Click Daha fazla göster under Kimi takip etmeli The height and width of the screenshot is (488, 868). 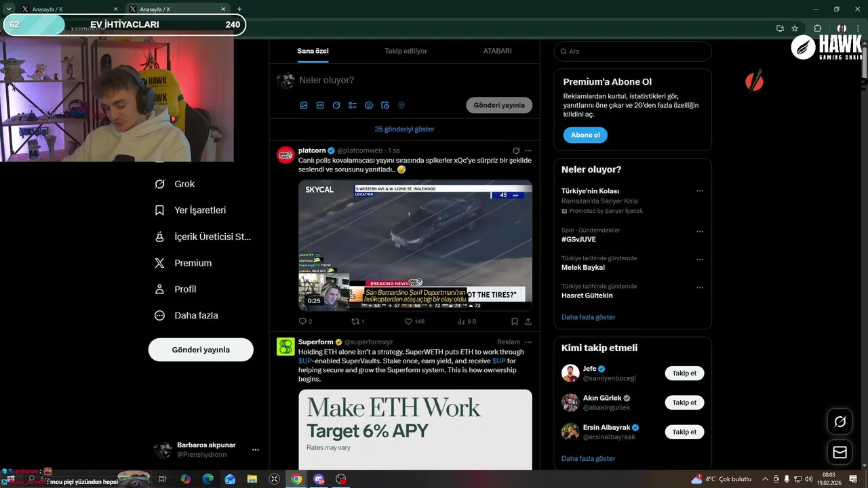(588, 459)
